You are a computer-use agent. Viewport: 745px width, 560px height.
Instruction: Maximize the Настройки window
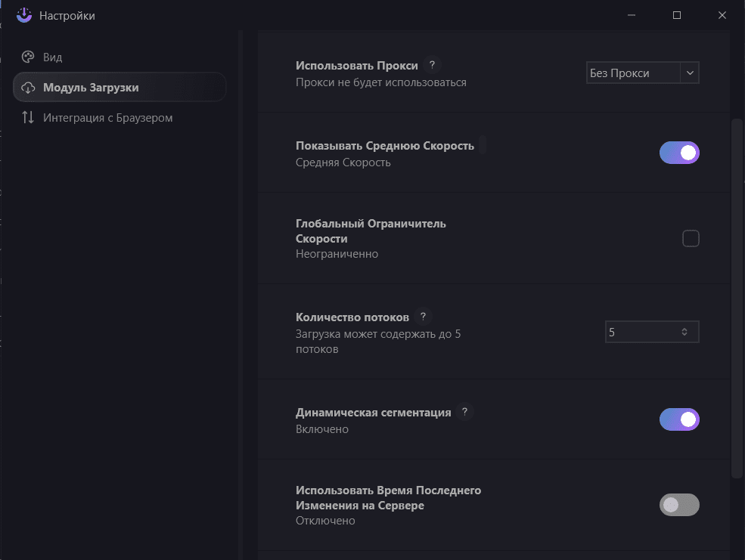click(677, 15)
